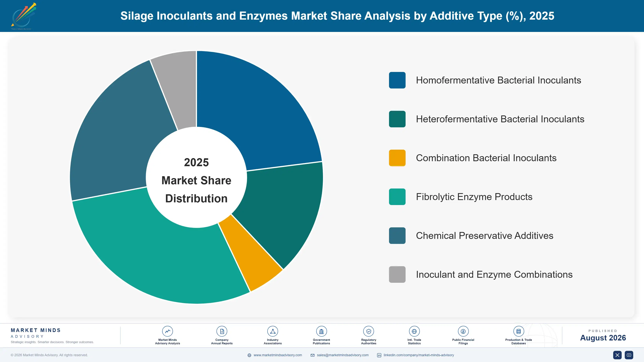Click the Market Minds Advisory Analysis icon

167,331
